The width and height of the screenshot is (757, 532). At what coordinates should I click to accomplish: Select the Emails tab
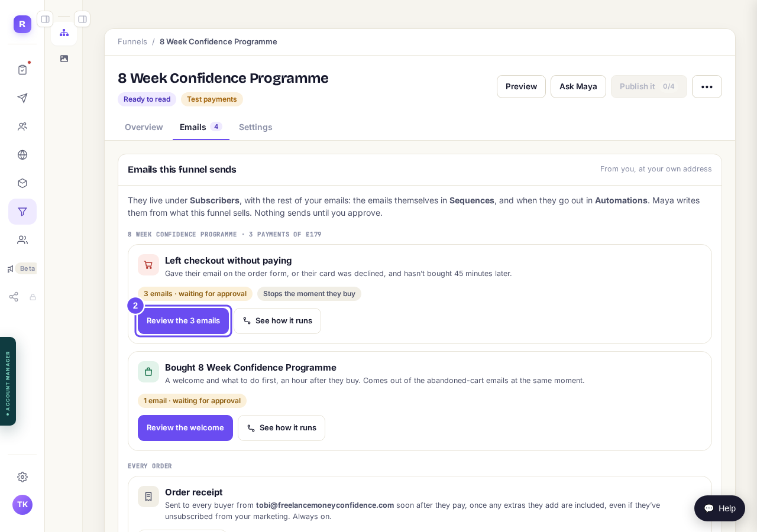click(x=201, y=127)
